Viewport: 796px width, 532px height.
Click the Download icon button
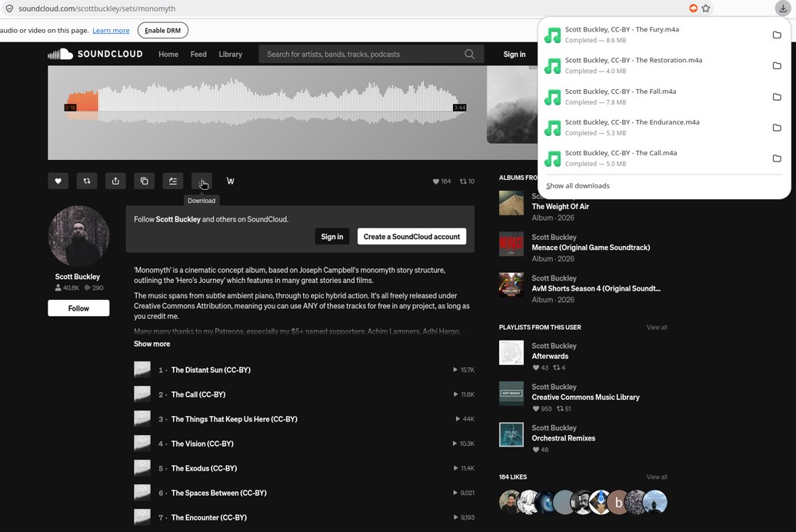point(201,181)
